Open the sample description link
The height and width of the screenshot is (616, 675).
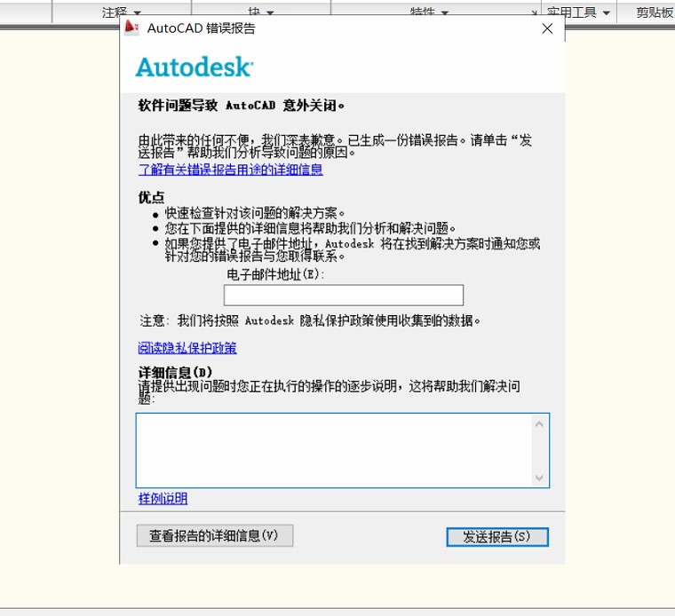click(163, 499)
